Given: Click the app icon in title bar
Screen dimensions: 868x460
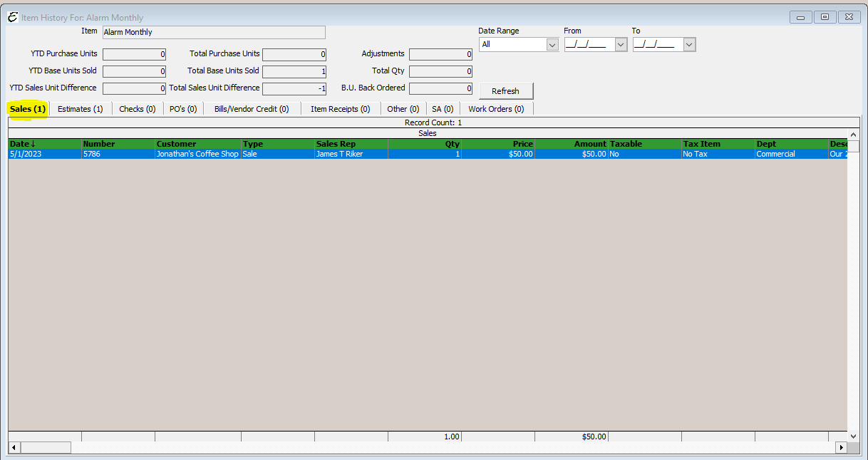Looking at the screenshot, I should click(12, 17).
